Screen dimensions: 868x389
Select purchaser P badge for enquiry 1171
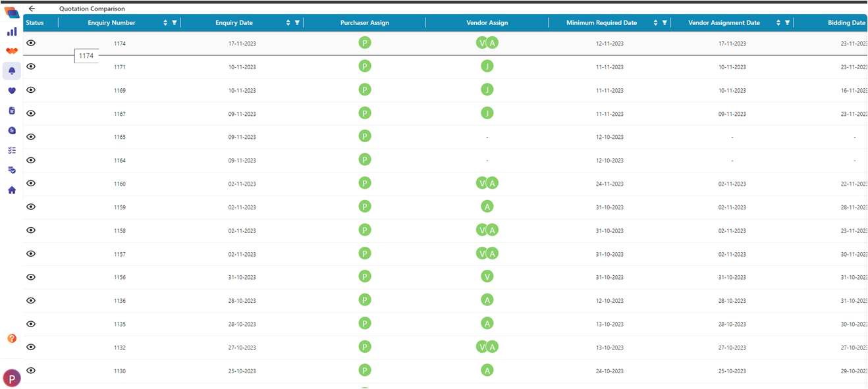(365, 66)
